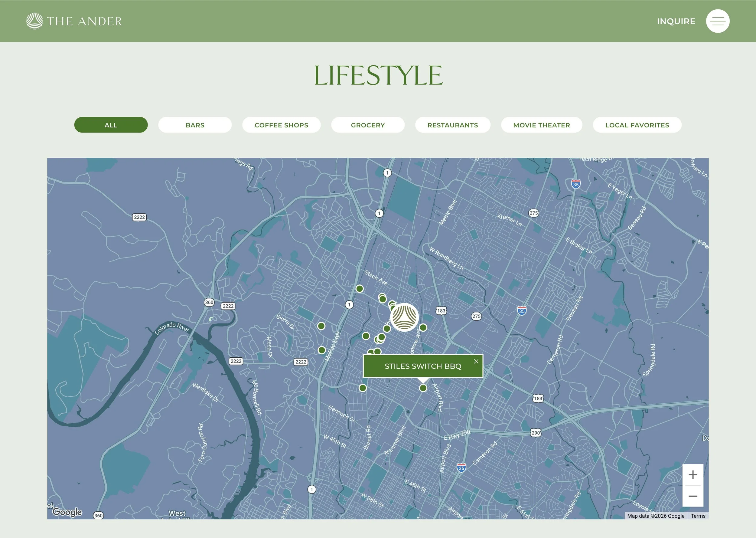
Task: Show Local Favorites locations
Action: click(x=637, y=125)
